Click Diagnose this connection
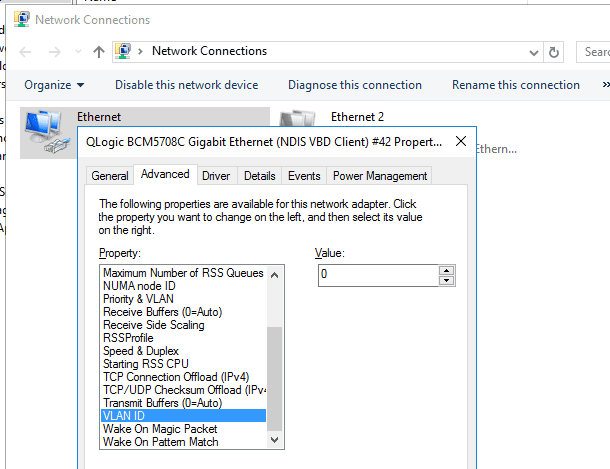 coord(355,85)
